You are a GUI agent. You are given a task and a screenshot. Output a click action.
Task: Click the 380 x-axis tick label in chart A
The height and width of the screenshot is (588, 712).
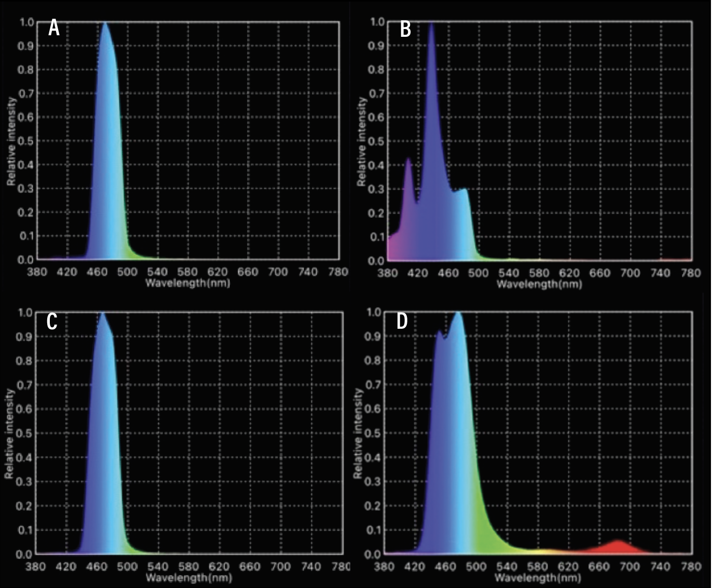36,272
